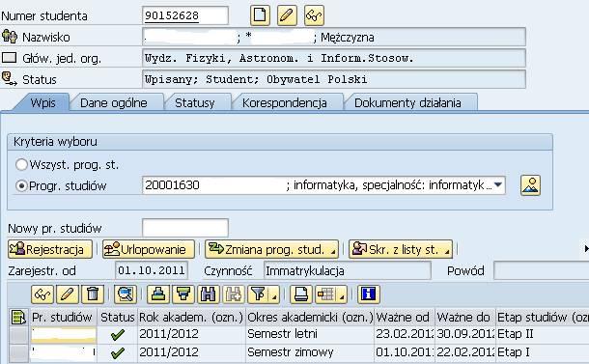Click the trash can delete icon
The height and width of the screenshot is (364, 589).
coord(93,294)
